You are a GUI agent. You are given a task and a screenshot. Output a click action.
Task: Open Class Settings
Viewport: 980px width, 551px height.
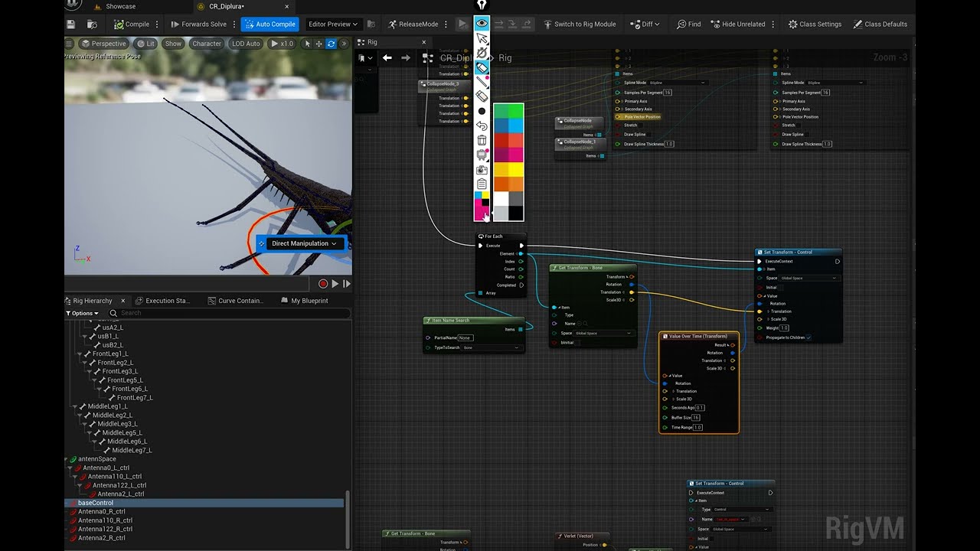pos(815,24)
